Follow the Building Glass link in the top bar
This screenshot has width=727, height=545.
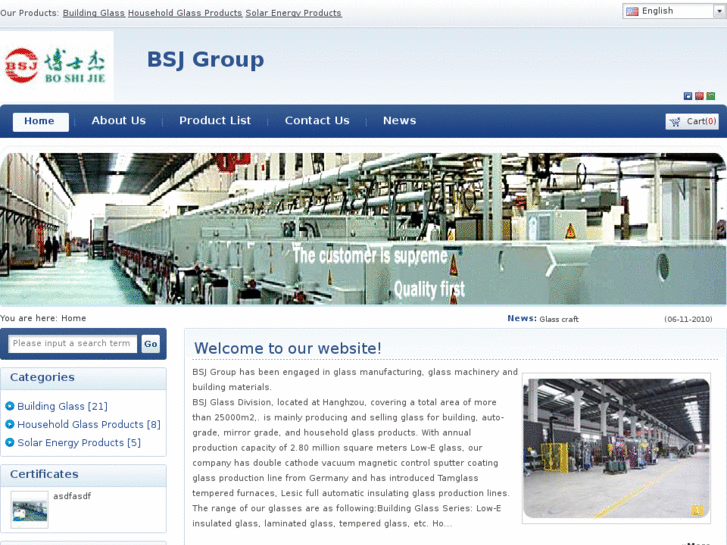pyautogui.click(x=94, y=13)
